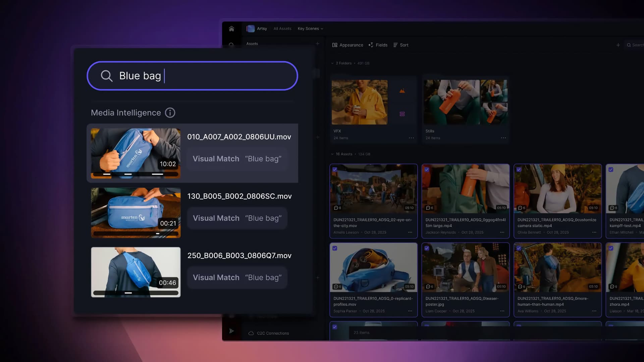The height and width of the screenshot is (362, 644).
Task: Click inside the Blue bag search field
Action: point(192,76)
